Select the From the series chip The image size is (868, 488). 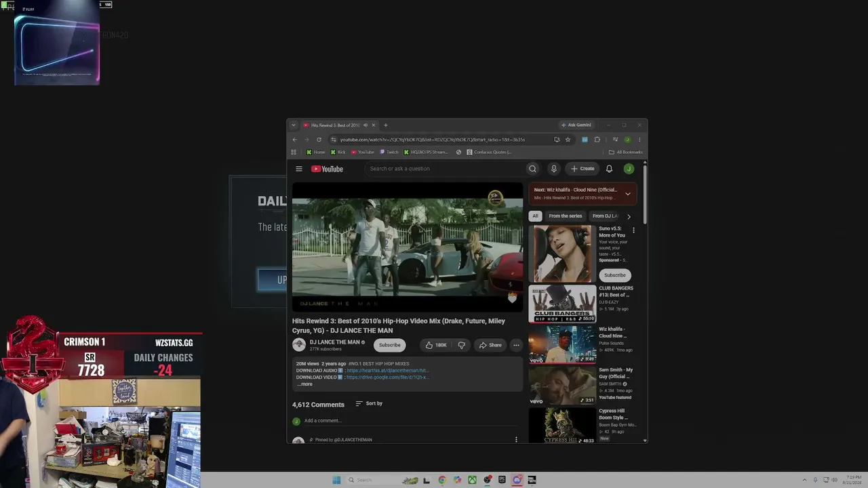point(566,216)
